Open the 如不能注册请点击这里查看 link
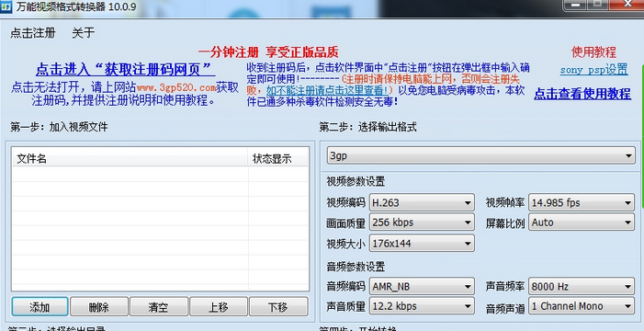 click(327, 89)
